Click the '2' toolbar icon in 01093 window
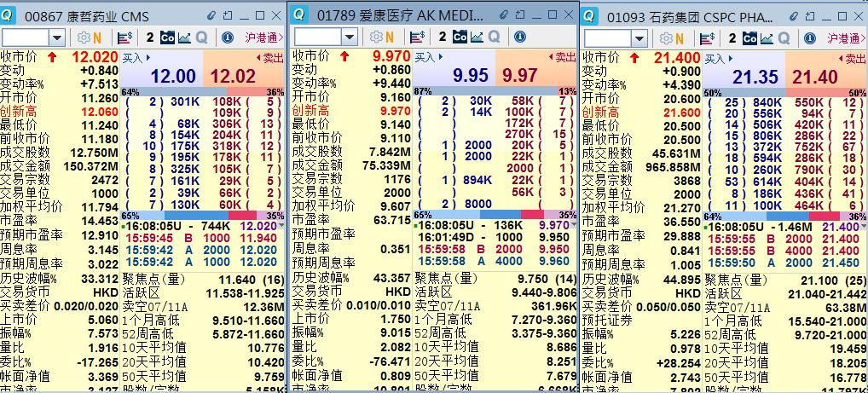 [732, 38]
